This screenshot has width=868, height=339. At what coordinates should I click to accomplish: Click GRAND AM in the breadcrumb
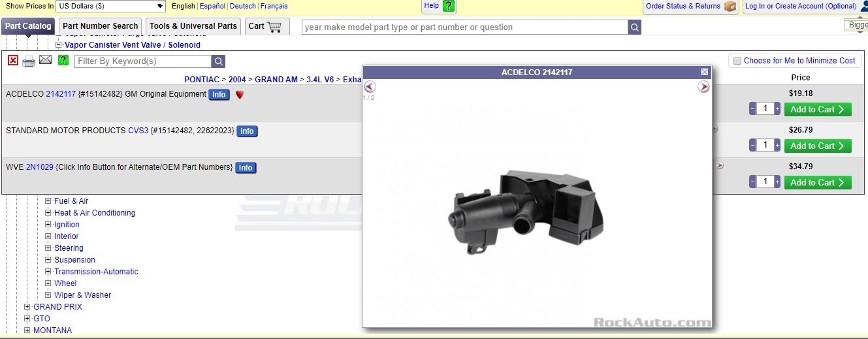276,80
